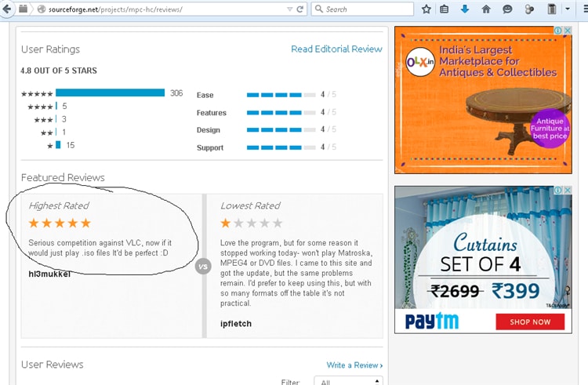This screenshot has width=588, height=385.
Task: Select the three-star row with count 3
Action: coord(50,120)
